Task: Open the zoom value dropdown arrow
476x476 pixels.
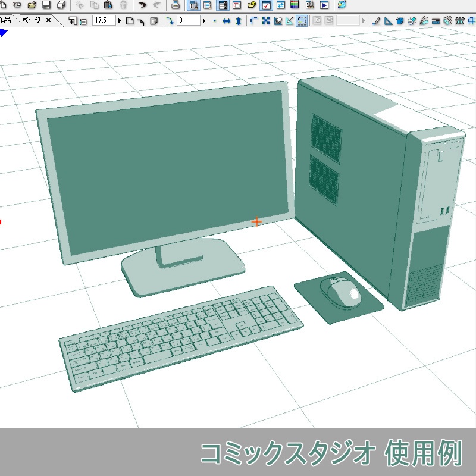Action: point(119,21)
